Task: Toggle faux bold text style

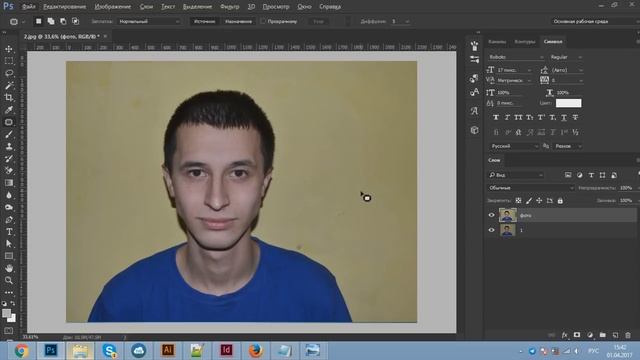Action: click(496, 118)
